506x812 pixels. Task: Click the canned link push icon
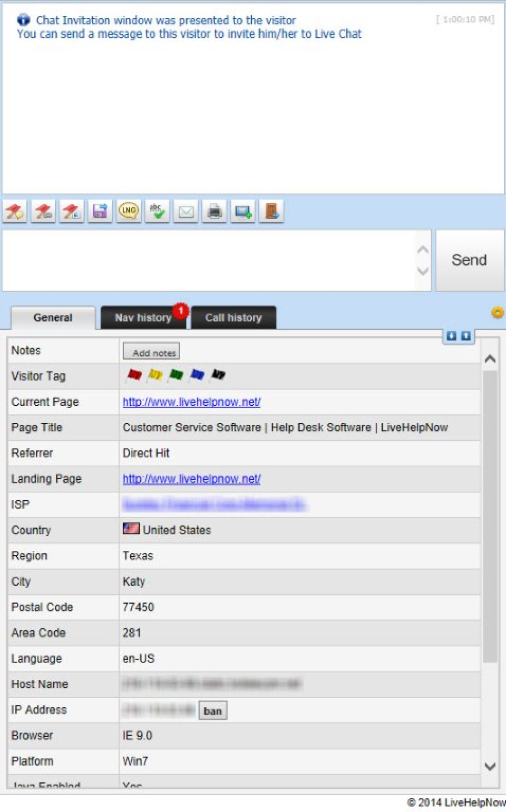pyautogui.click(x=43, y=212)
